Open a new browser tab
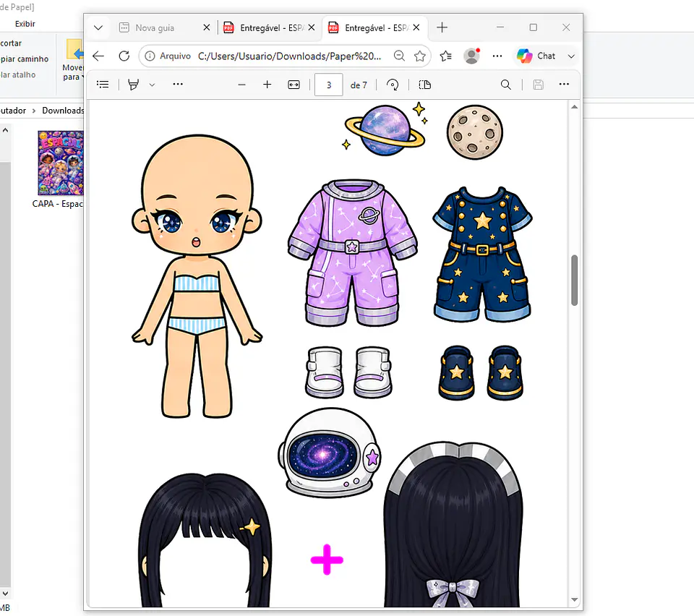 [442, 27]
